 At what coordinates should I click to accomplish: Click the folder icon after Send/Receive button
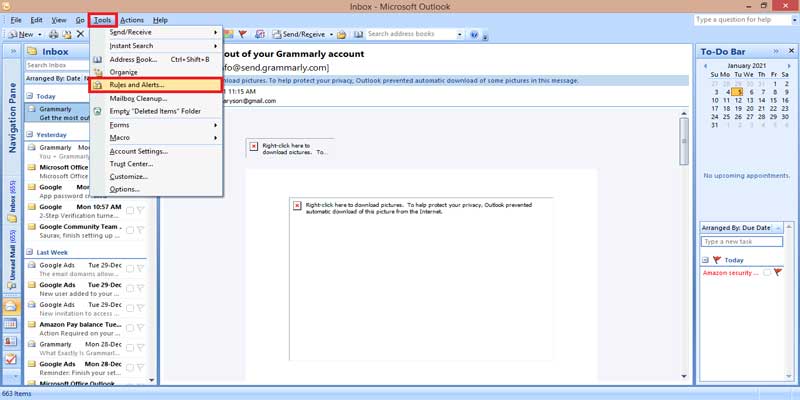pos(342,35)
